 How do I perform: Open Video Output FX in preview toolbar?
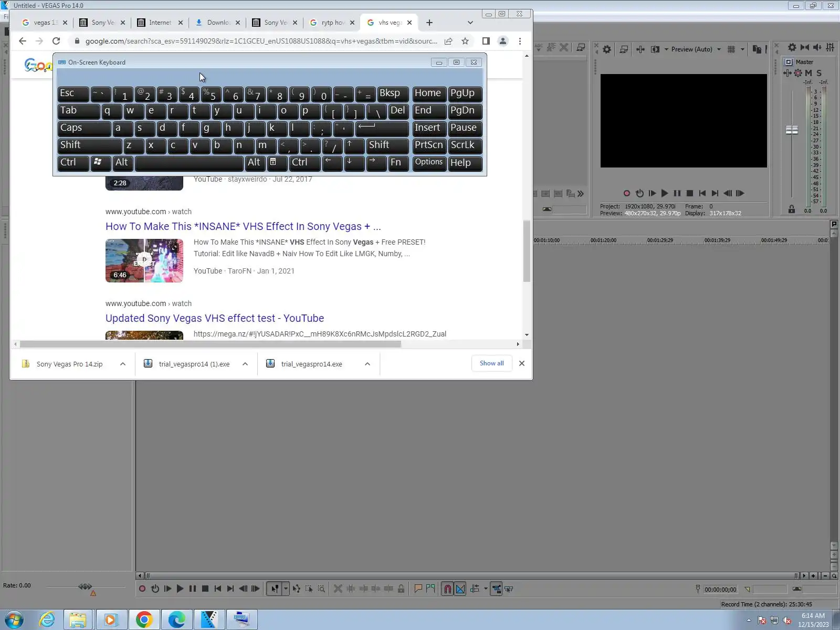click(640, 49)
